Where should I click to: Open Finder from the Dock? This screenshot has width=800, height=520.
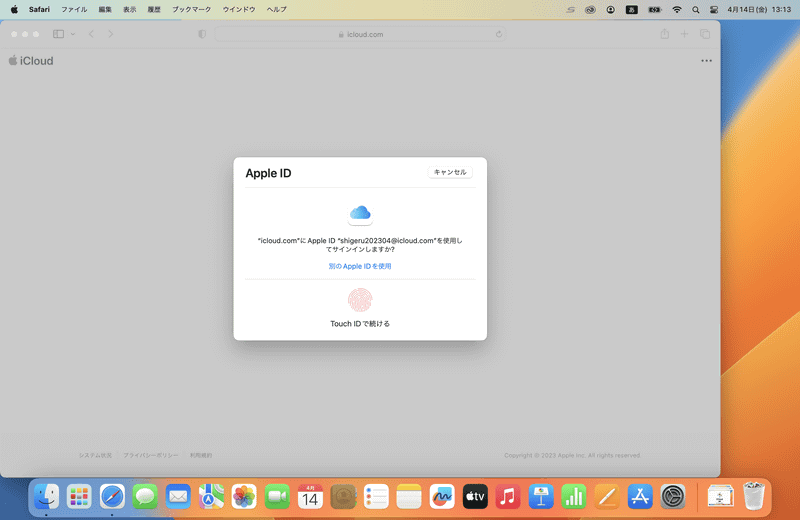46,497
